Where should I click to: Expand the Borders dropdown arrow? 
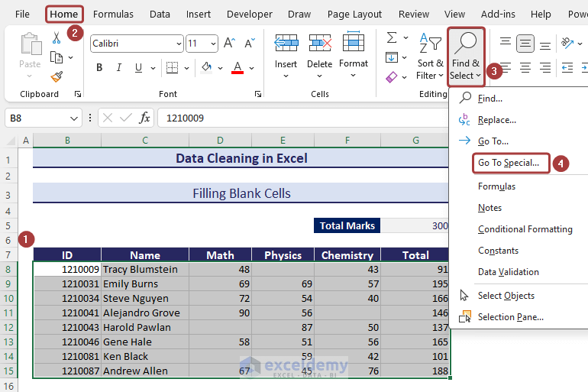tap(187, 68)
